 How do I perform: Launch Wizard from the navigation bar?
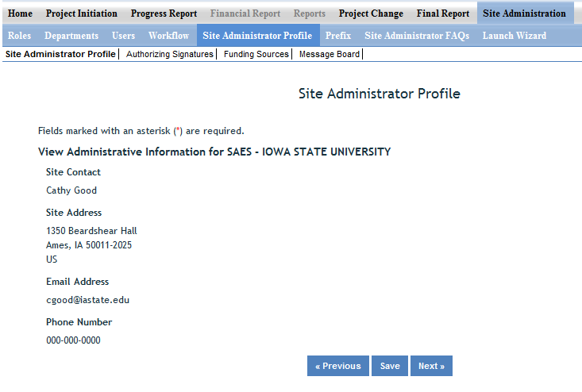[515, 36]
